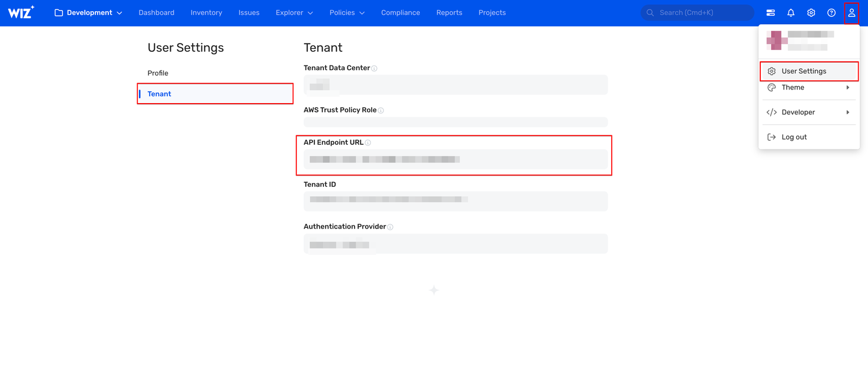The height and width of the screenshot is (371, 868).
Task: Click info icon beside Authentication Provider
Action: pyautogui.click(x=390, y=227)
